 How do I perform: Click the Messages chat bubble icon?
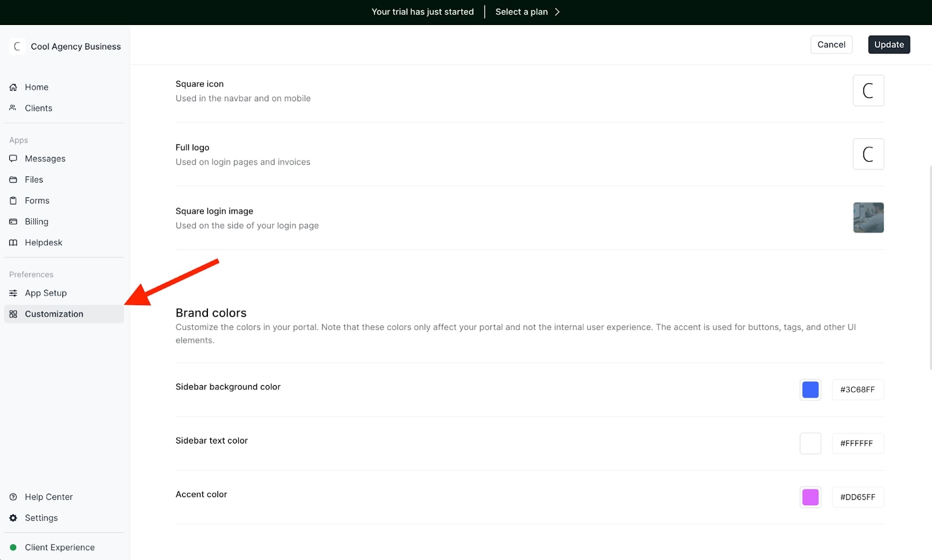[13, 159]
